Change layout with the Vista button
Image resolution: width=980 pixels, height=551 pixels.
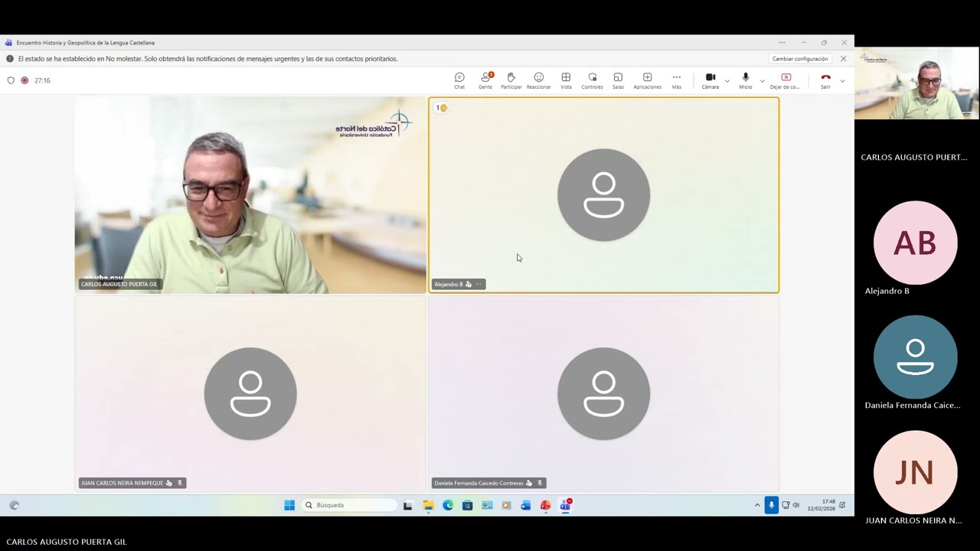click(x=566, y=80)
